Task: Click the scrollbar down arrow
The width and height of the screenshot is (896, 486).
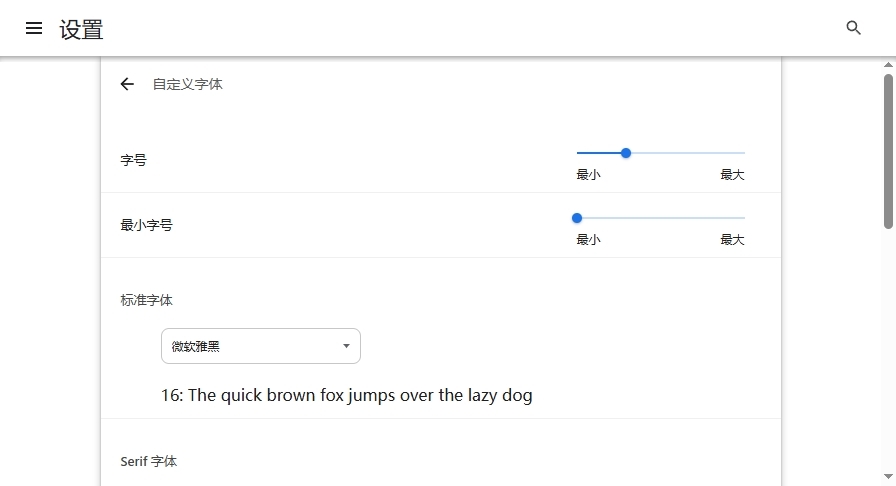Action: tap(888, 477)
